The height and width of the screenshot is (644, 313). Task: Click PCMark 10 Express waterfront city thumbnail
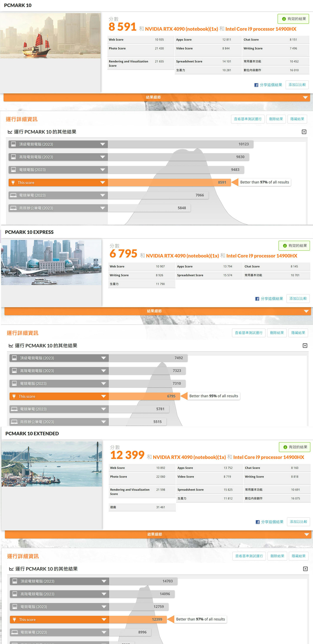[x=51, y=263]
